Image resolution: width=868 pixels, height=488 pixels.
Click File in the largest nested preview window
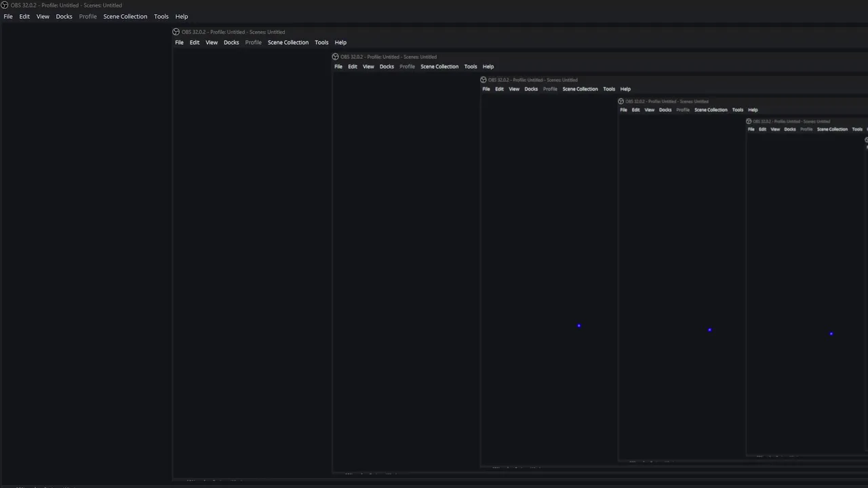(179, 42)
